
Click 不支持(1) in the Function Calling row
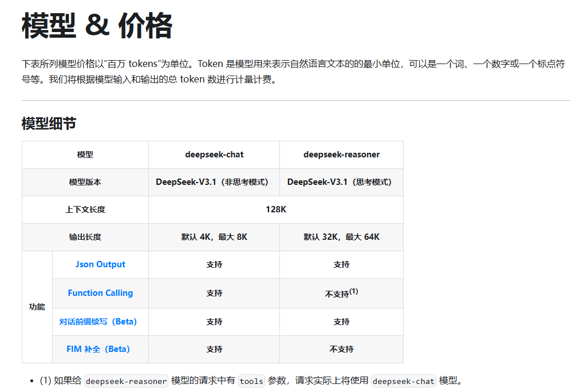click(x=341, y=293)
